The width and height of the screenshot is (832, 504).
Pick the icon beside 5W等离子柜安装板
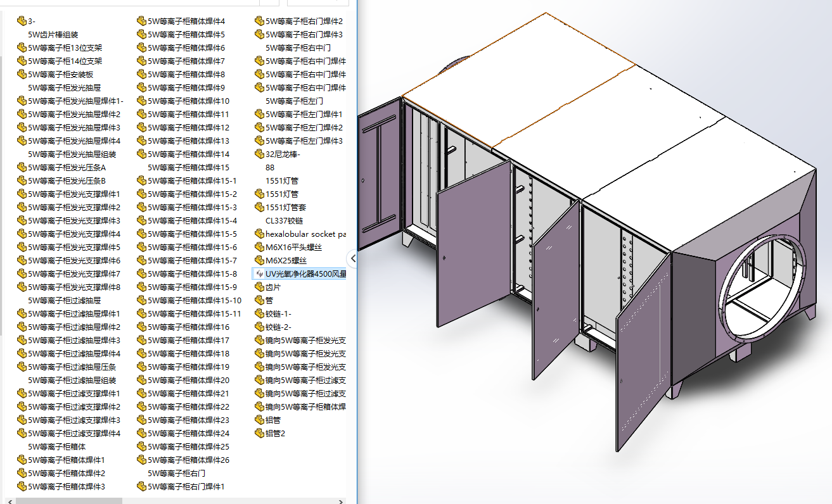click(x=22, y=74)
